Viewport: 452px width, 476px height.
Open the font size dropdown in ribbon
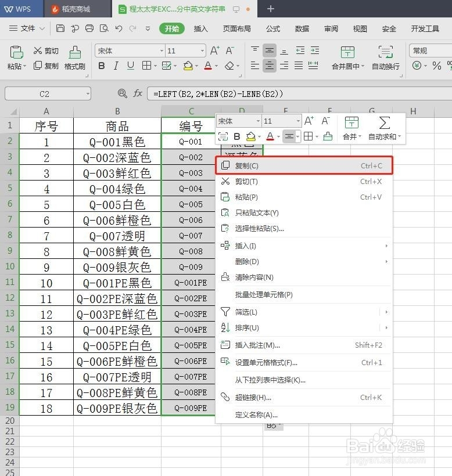tap(202, 51)
